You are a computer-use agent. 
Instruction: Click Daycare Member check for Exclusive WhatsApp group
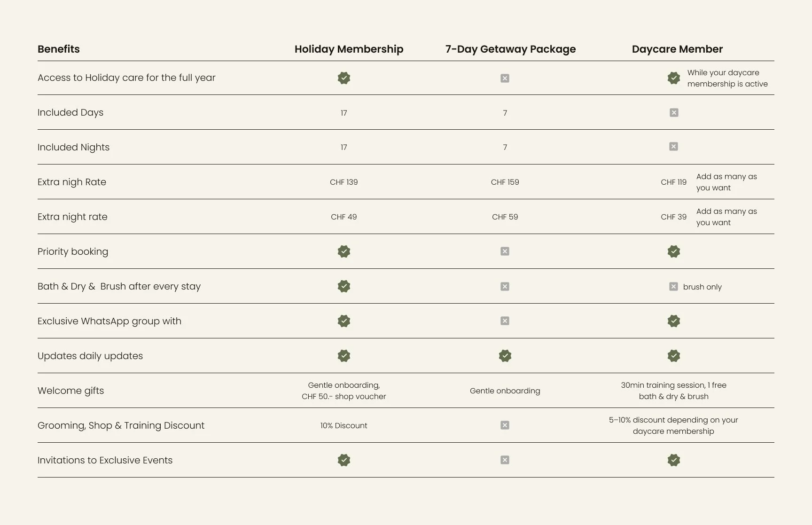point(673,321)
